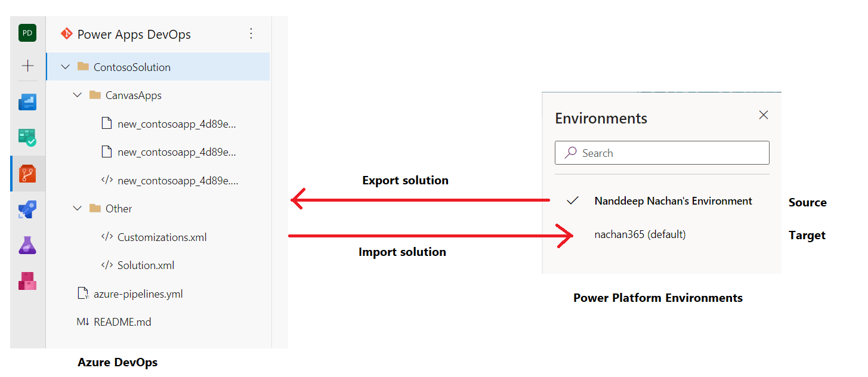Open the Overview dashboard icon
The width and height of the screenshot is (868, 377).
(x=27, y=103)
